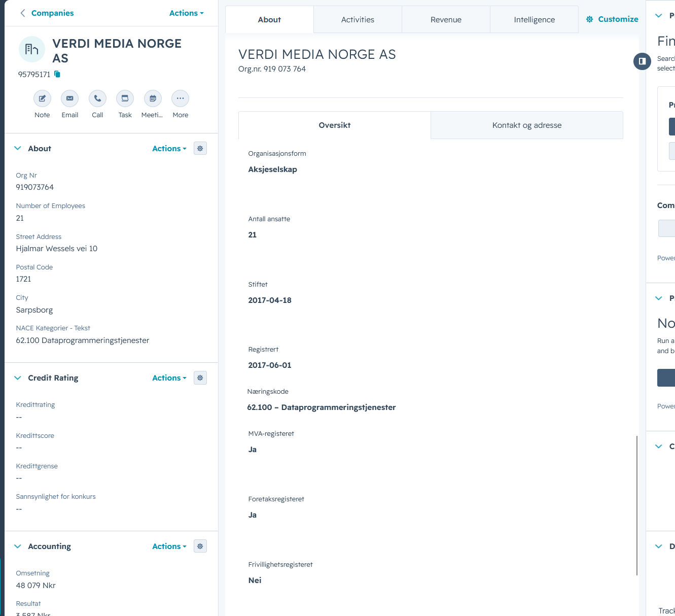Click the Note icon button
Screen dimensions: 675x616
coord(42,98)
